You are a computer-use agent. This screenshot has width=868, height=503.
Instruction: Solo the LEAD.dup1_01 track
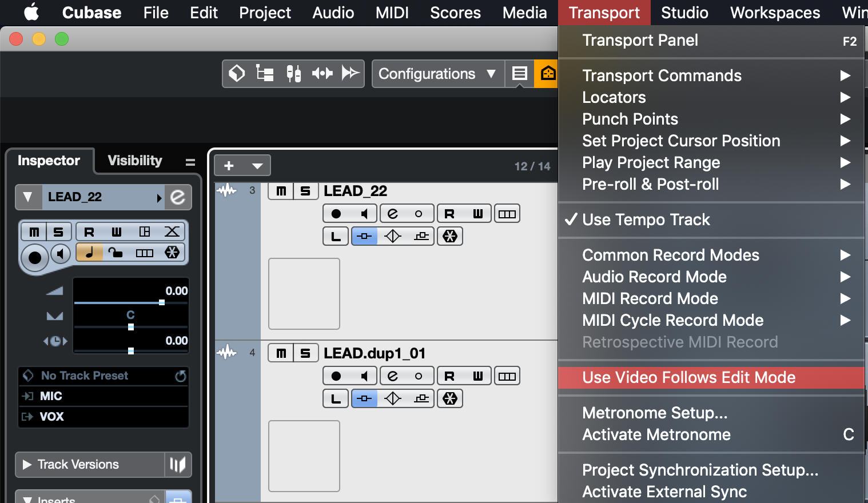(305, 353)
